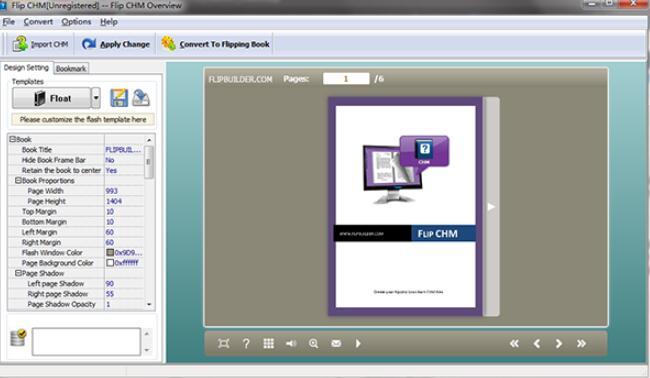Click description box scroll down arrow
The image size is (650, 378).
click(x=147, y=350)
